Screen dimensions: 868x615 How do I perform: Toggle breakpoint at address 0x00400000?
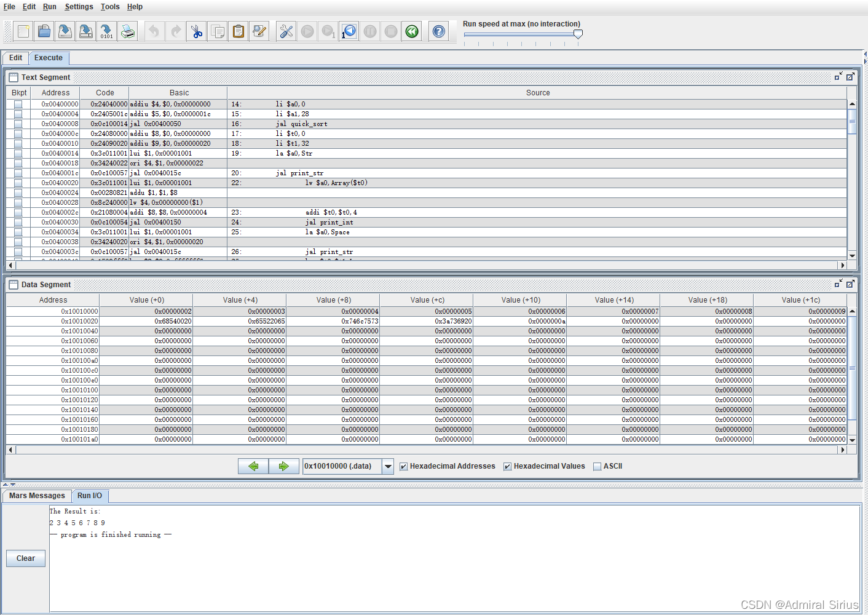click(18, 104)
